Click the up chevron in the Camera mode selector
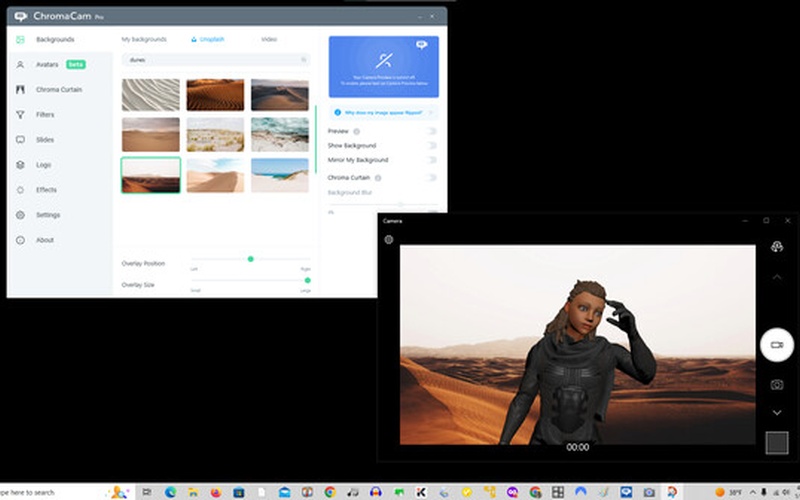800x500 pixels. coord(777,277)
